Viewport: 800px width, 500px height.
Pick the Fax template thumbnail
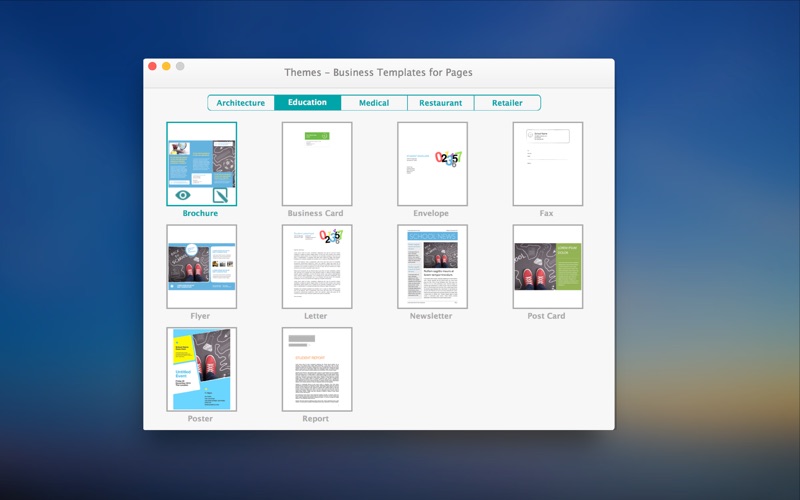click(x=547, y=164)
